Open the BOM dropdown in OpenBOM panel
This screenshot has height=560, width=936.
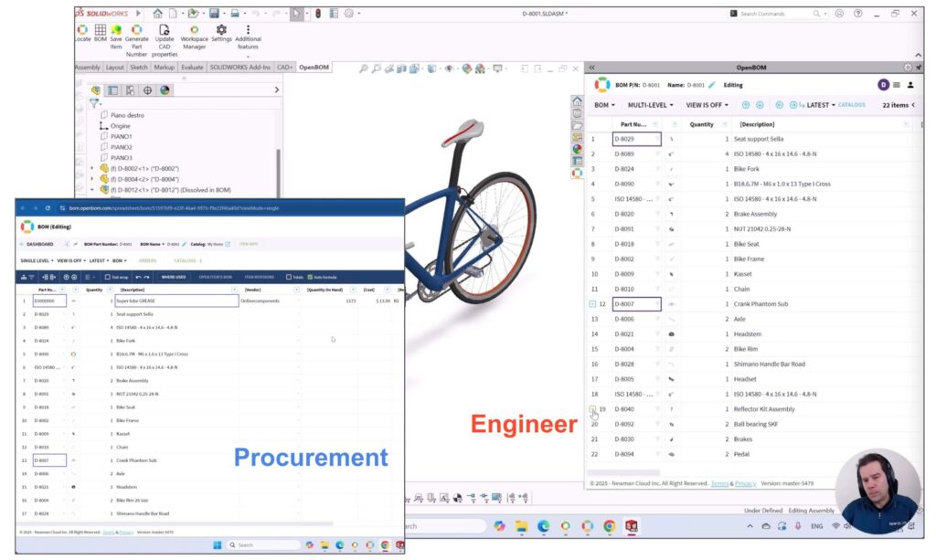[x=604, y=105]
